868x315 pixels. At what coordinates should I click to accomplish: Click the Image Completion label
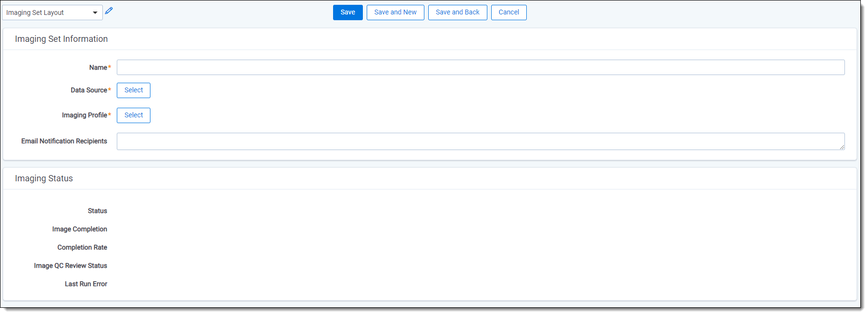coord(79,229)
